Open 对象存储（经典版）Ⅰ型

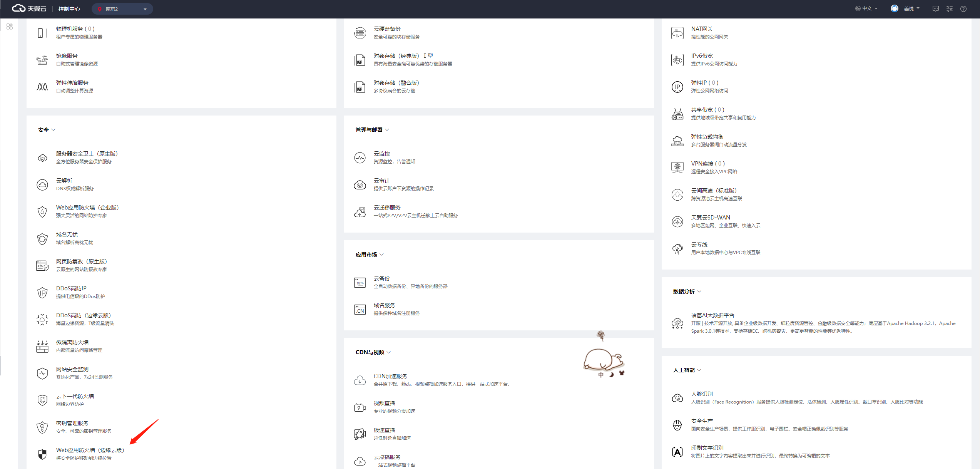pos(403,56)
